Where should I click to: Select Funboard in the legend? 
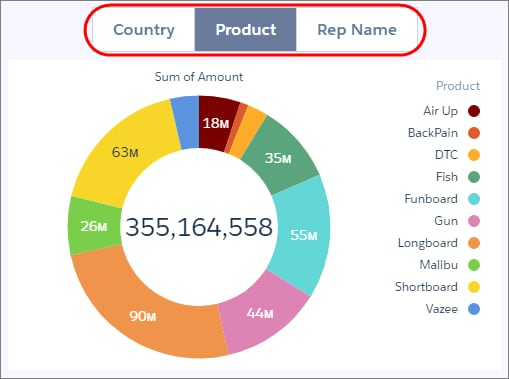pos(431,199)
